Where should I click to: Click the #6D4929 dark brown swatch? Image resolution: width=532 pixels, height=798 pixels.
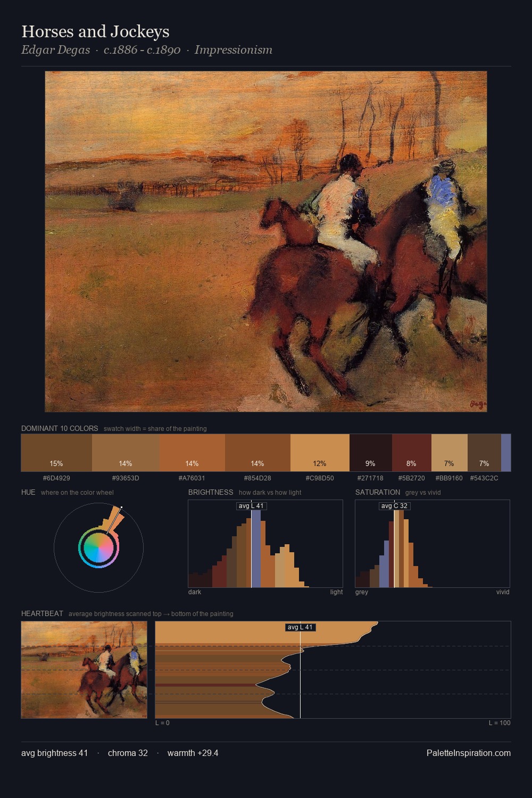click(x=56, y=453)
